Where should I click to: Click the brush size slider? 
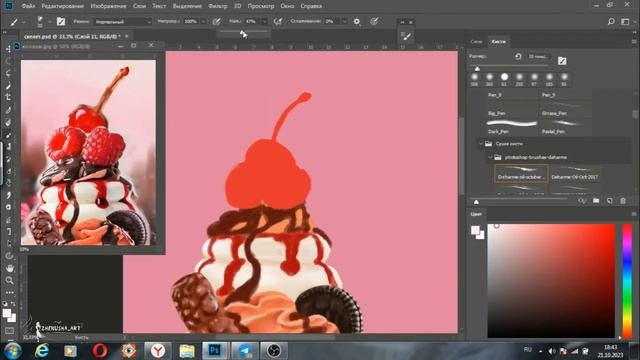510,66
